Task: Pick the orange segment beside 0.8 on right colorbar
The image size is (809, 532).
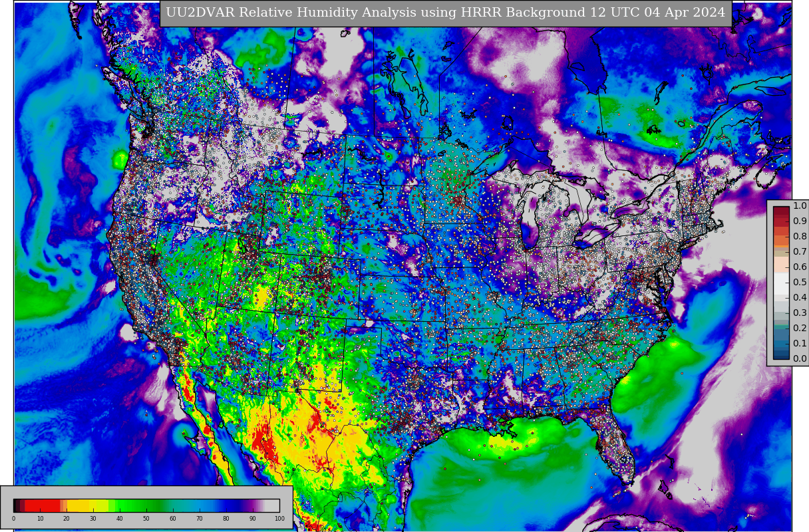Action: click(781, 240)
